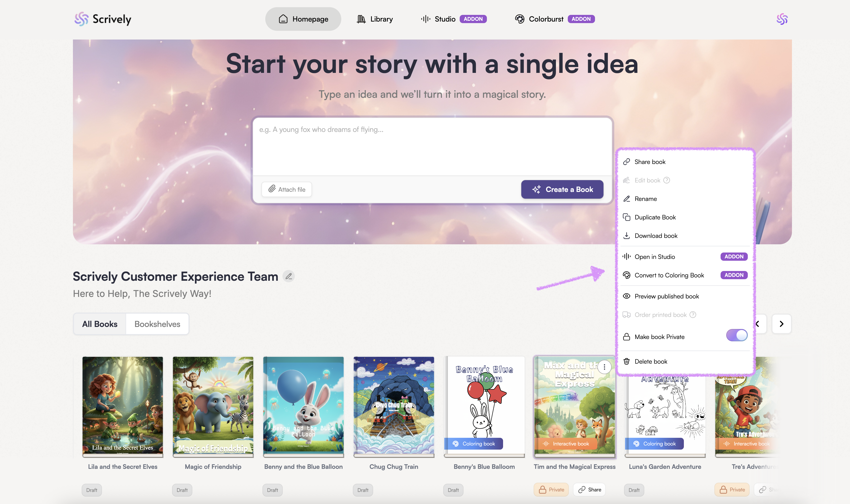Click the help icon beside Order printed book
The height and width of the screenshot is (504, 850).
(693, 315)
